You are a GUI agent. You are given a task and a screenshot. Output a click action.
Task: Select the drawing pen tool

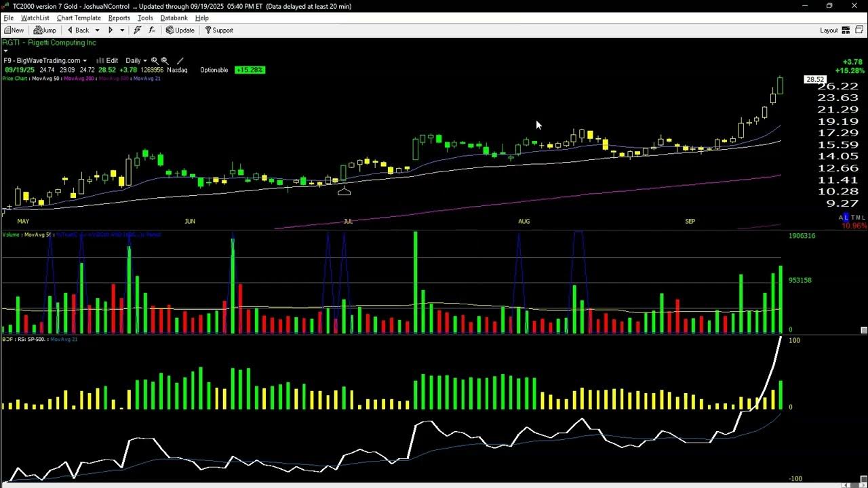pos(180,60)
